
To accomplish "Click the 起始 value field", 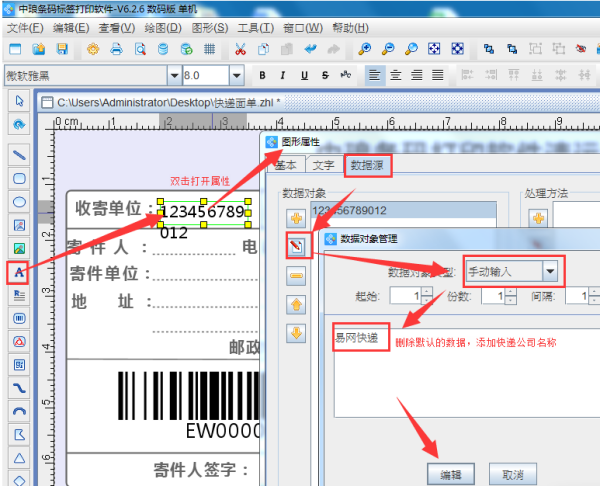I will click(406, 296).
